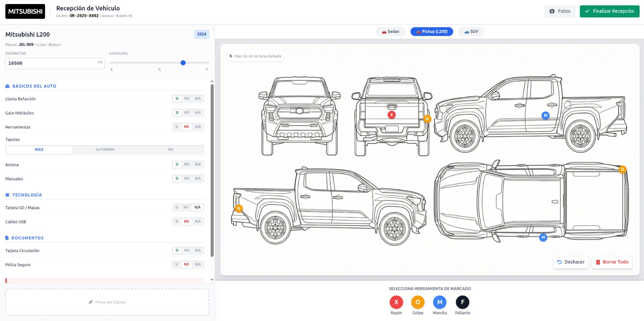Click the odómetro input field
This screenshot has height=321, width=644.
pos(52,63)
